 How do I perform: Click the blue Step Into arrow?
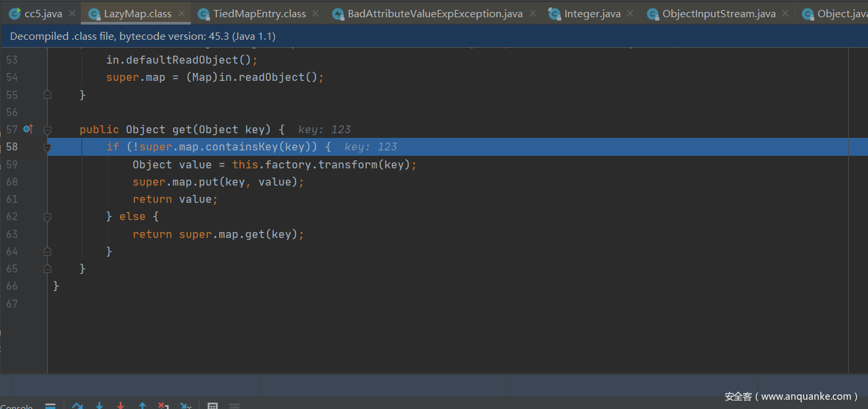(99, 406)
